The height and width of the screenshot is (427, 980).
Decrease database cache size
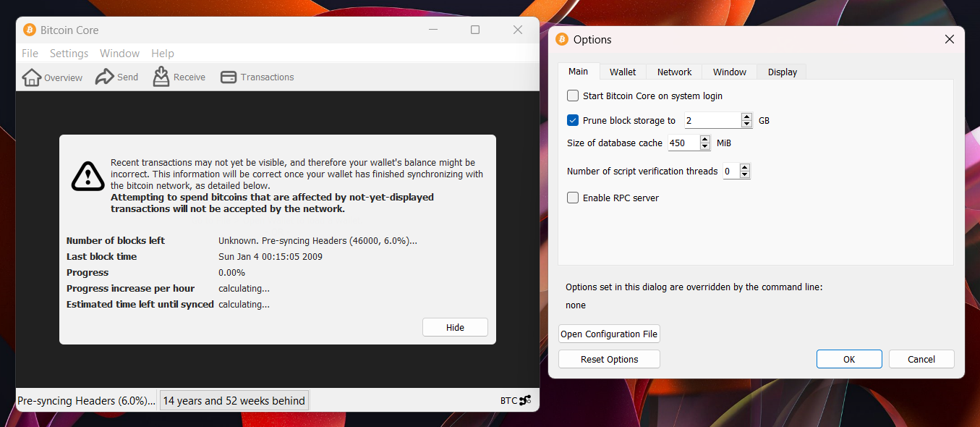coord(705,147)
